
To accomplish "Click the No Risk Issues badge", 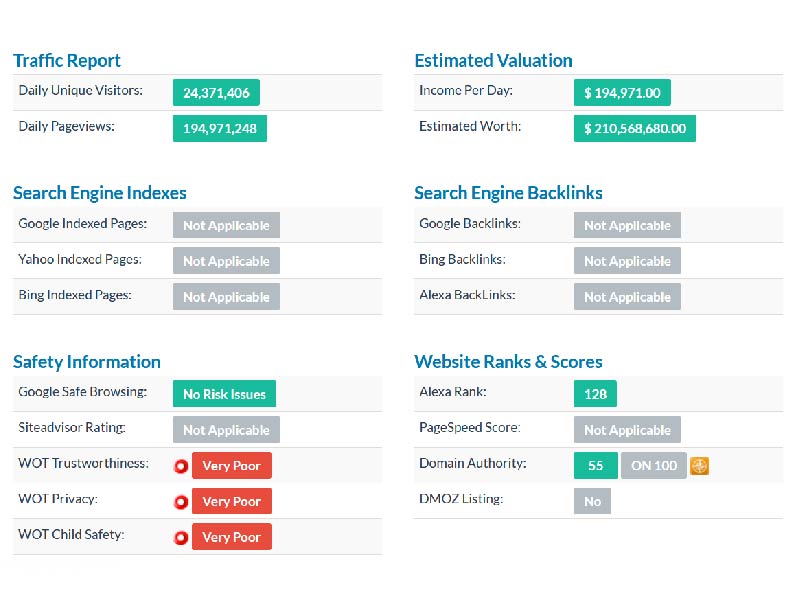I will [x=224, y=394].
